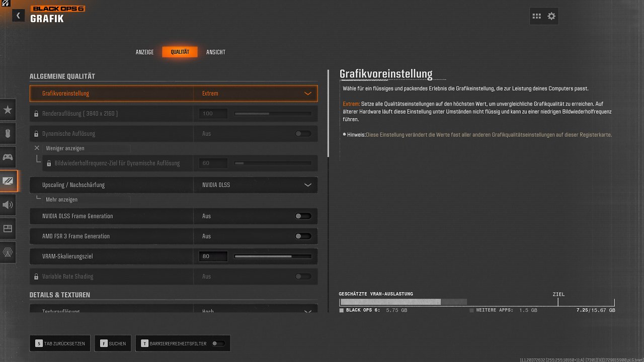Click the T key icon for Barrierefreiheitsfilter
644x362 pixels.
(145, 343)
